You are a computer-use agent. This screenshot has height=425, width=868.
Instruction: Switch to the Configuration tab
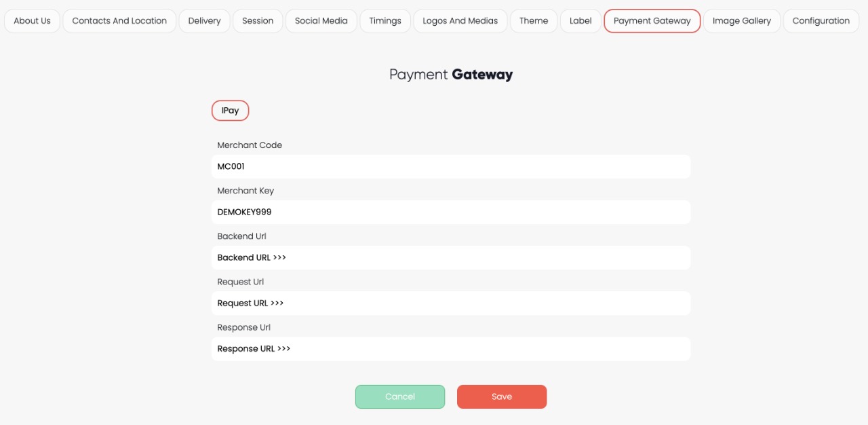click(x=821, y=21)
